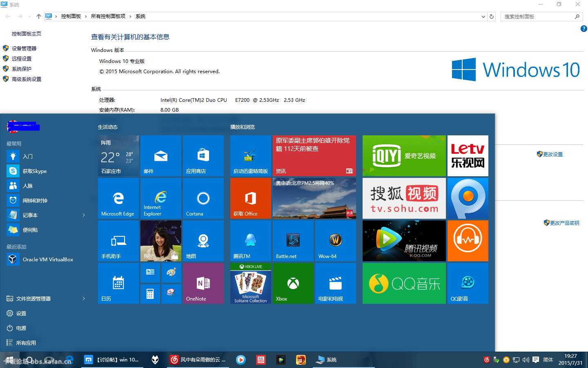Open the Microsoft Edge tile
Screen dimensions: 588x368
tap(118, 198)
